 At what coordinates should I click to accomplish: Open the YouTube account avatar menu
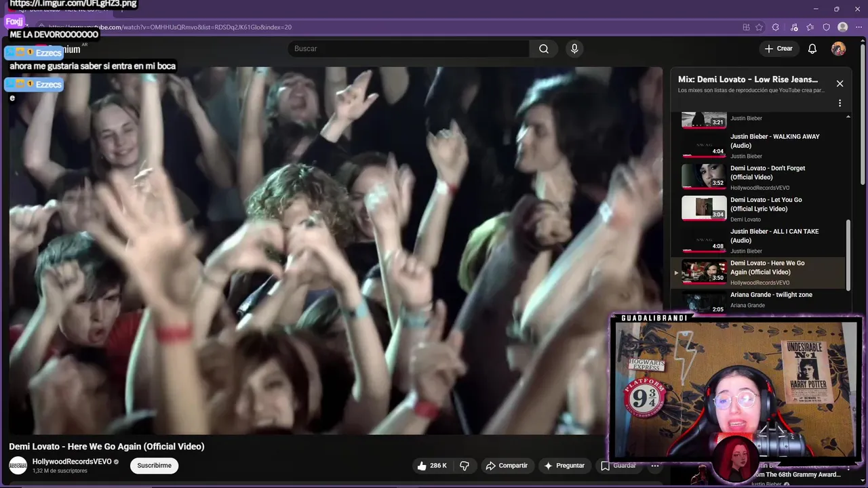point(839,49)
